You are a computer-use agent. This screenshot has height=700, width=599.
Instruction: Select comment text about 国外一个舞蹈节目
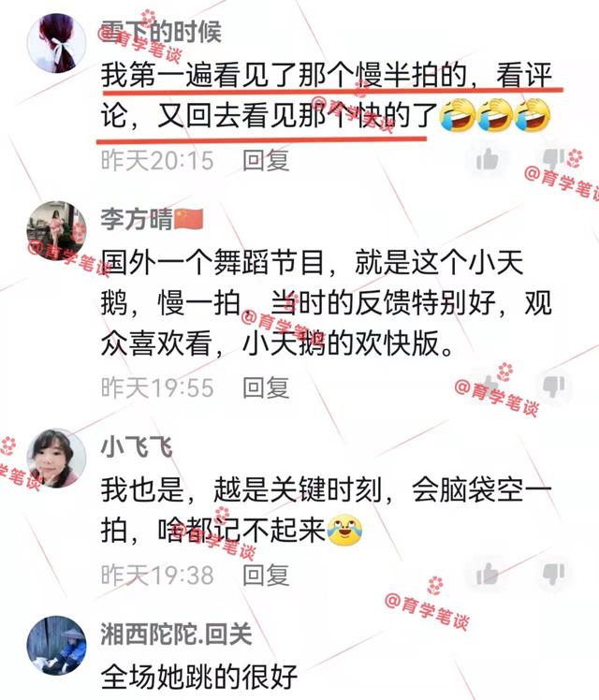click(x=327, y=303)
